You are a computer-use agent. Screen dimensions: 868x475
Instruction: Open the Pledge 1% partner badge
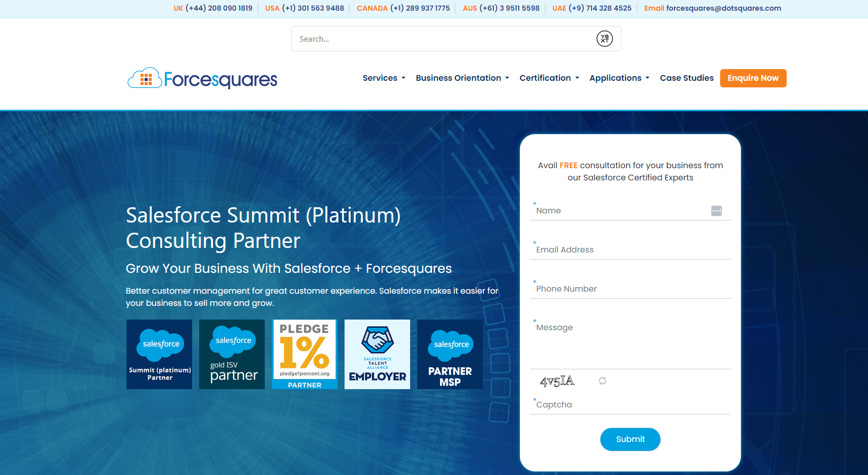click(304, 354)
